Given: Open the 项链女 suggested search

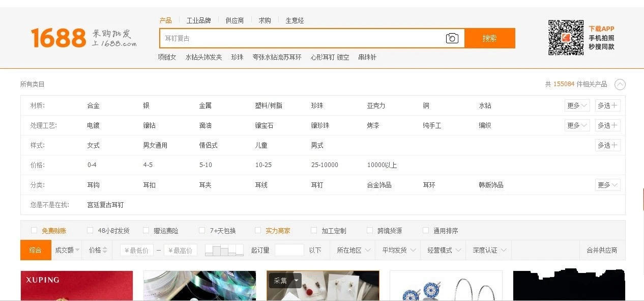Looking at the screenshot, I should click(167, 57).
